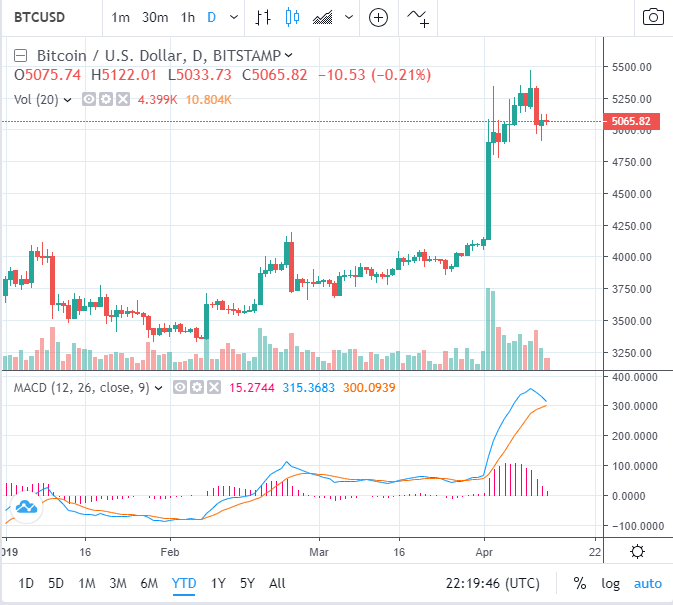
Task: Select the 6M date range
Action: click(149, 583)
